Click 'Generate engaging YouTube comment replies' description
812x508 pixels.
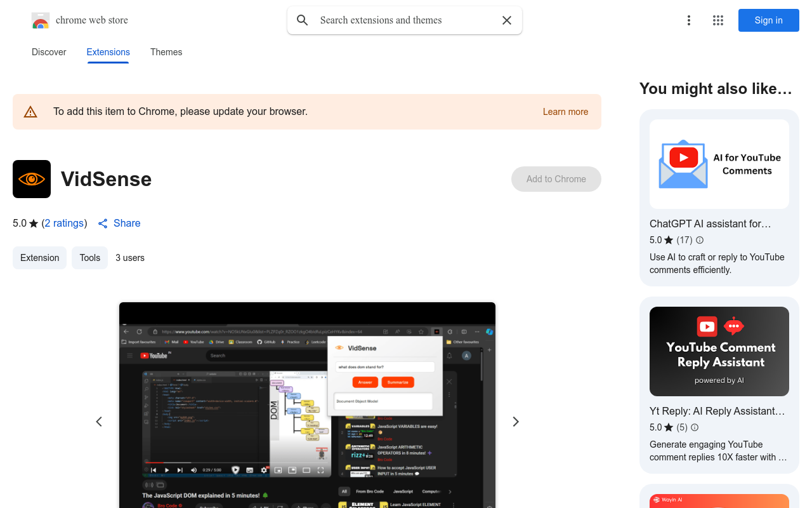(718, 451)
